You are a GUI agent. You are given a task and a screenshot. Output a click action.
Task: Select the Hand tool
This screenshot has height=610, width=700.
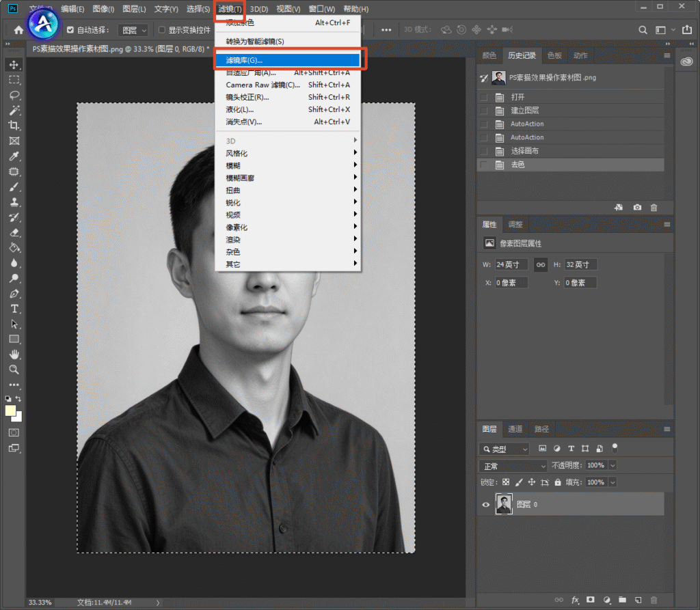(x=14, y=355)
